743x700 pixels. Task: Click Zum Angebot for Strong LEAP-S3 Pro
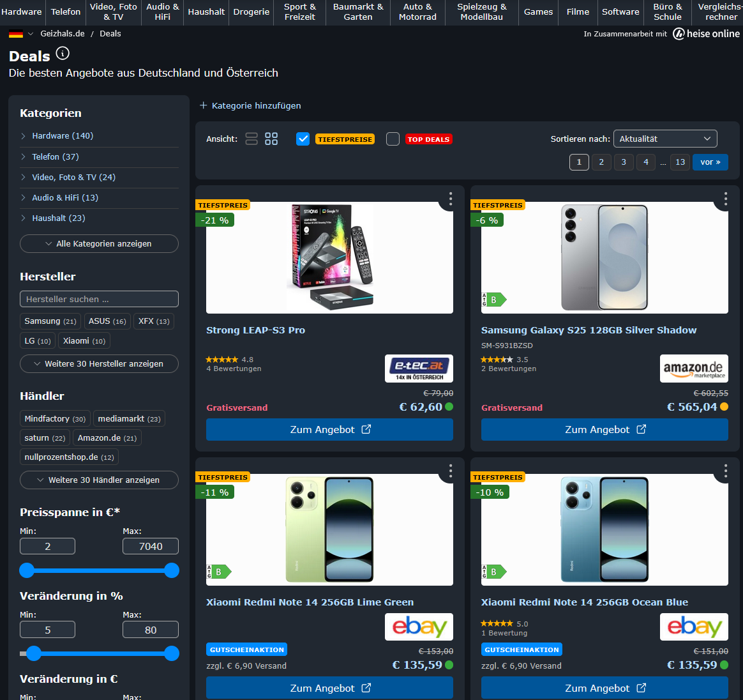(329, 430)
